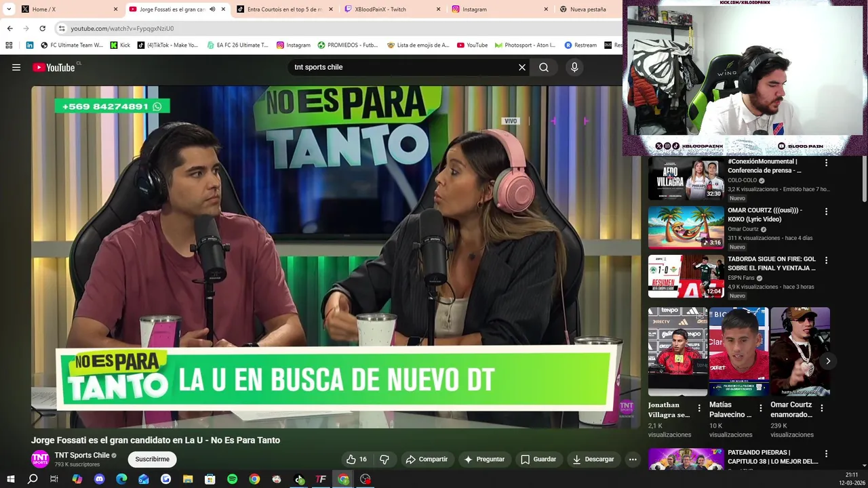Open Microsoft Store from the taskbar
This screenshot has width=868, height=488.
coord(210,479)
